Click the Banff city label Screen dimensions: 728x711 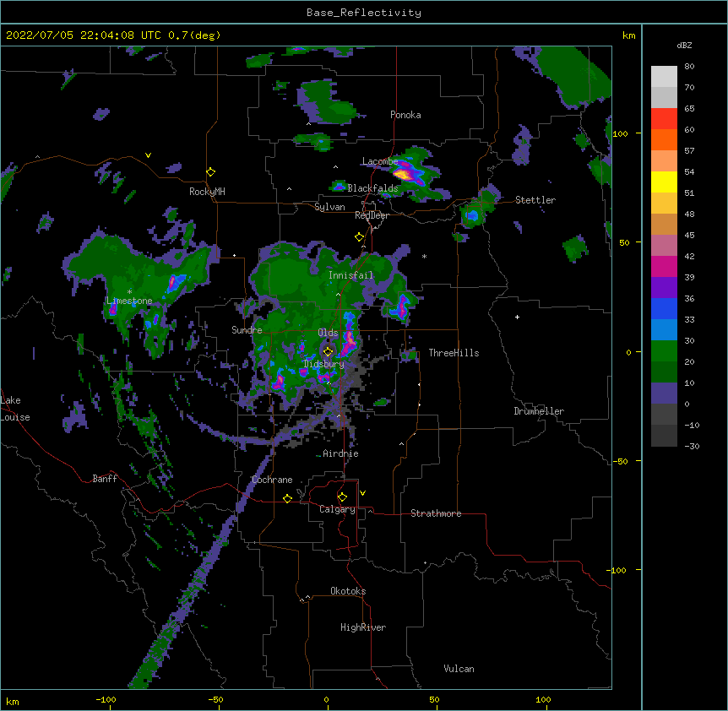tap(105, 479)
